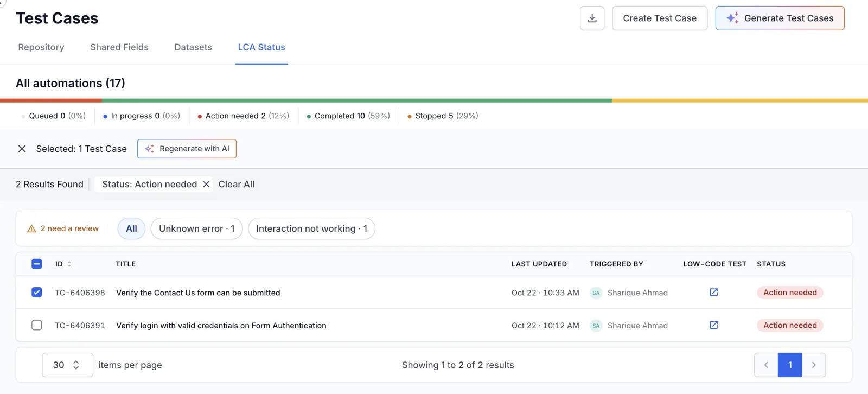
Task: Switch to the Shared Fields tab
Action: point(119,47)
